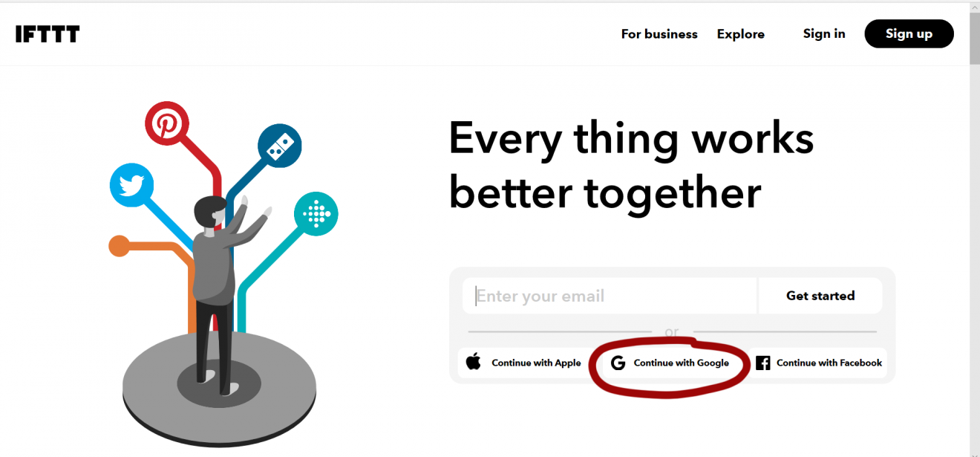Click the Google G icon in the circled button

(x=618, y=363)
